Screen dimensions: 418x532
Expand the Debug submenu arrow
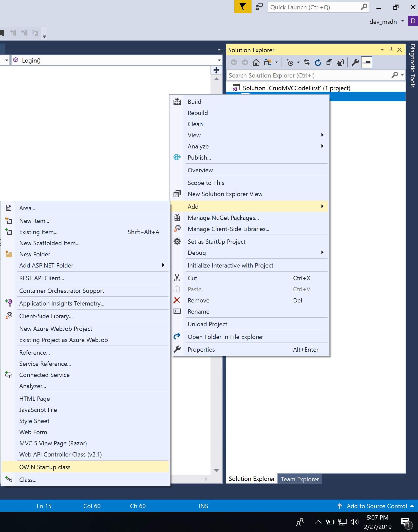(x=322, y=253)
